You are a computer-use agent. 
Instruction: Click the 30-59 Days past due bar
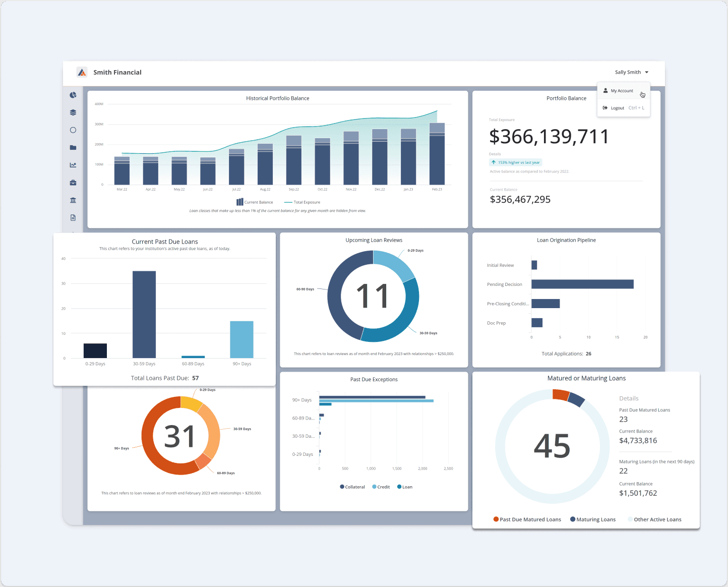[x=144, y=315]
